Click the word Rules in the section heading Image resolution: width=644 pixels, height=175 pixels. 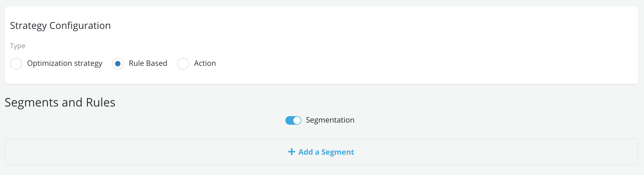[100, 102]
